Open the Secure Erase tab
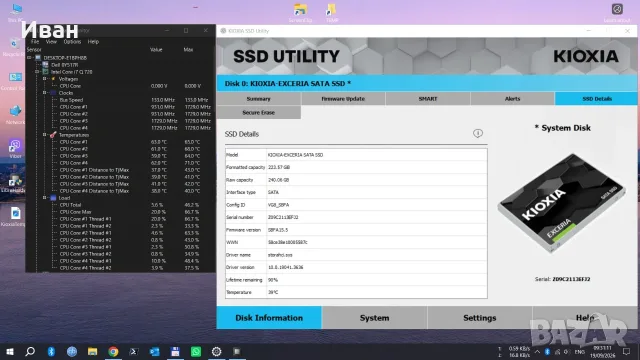Image resolution: width=640 pixels, height=360 pixels. (x=259, y=113)
